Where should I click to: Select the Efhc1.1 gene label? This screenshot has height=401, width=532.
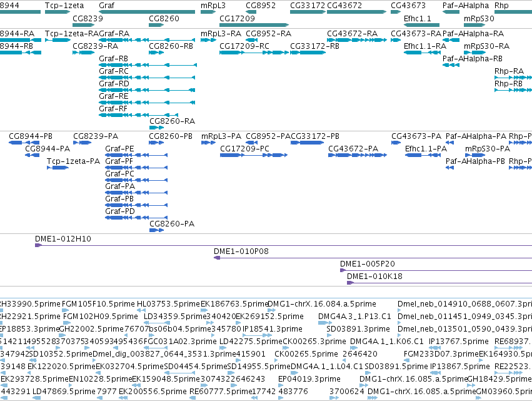418,18
